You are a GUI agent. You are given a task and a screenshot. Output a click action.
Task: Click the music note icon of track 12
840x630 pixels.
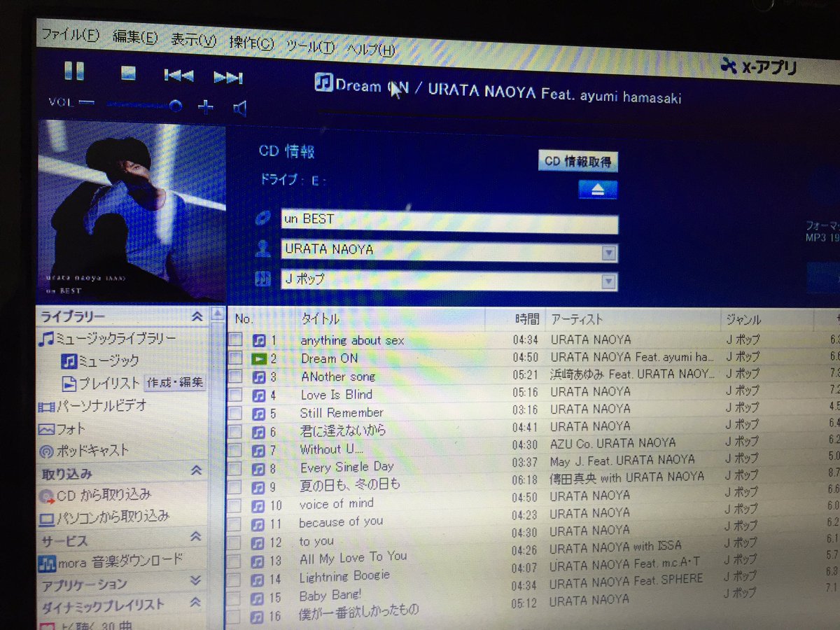[x=258, y=542]
